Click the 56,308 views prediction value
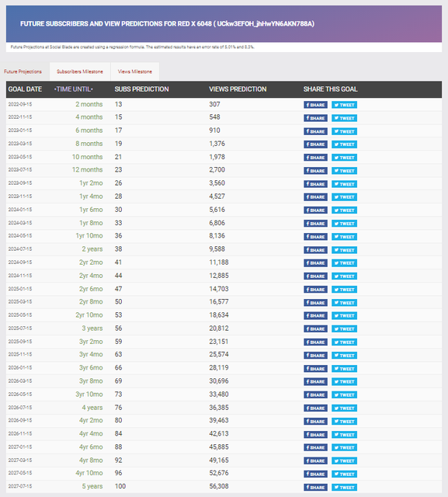 click(219, 486)
